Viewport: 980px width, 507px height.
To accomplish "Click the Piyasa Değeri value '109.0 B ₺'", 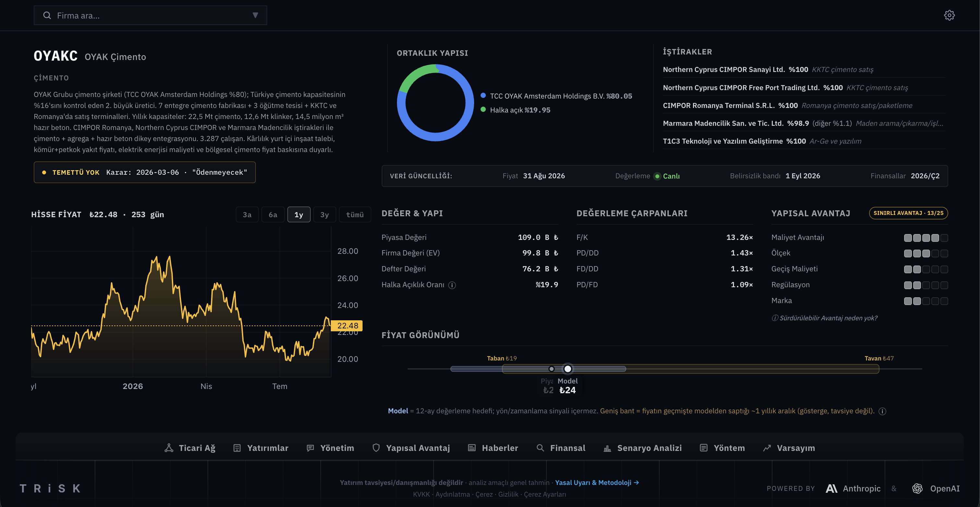I will 538,237.
